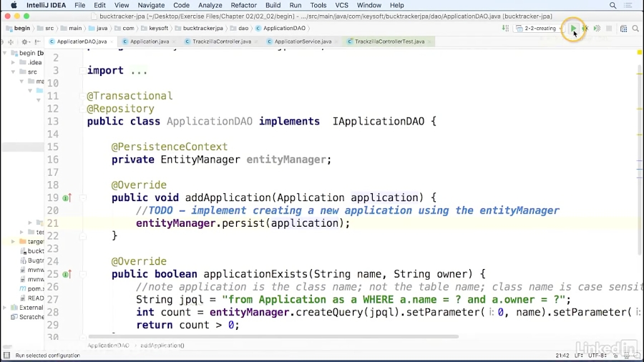Open Search Everywhere magnifier in toolbar

635,29
